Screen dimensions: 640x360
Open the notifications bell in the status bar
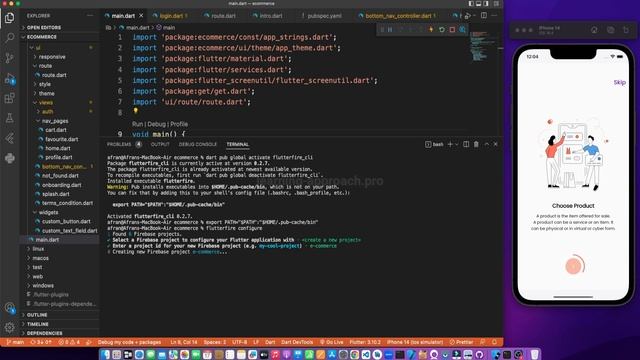point(494,342)
